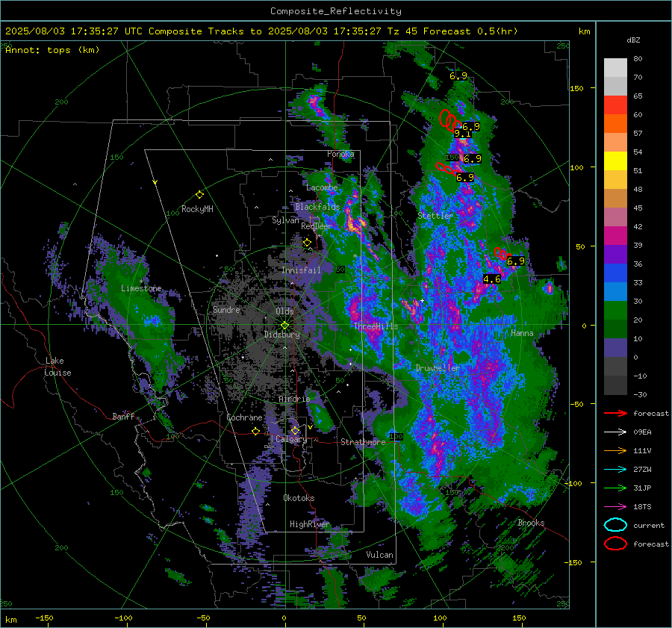Click the cyan 27ZW arrow in legend
The height and width of the screenshot is (628, 672).
point(615,470)
